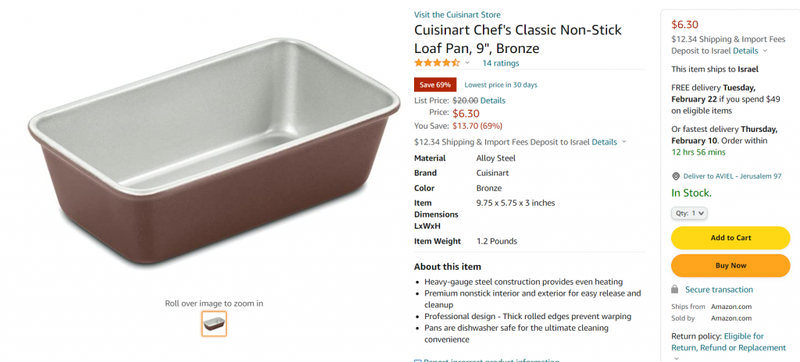The image size is (800, 362).
Task: Click Lowest price in 30 days link
Action: (x=501, y=85)
